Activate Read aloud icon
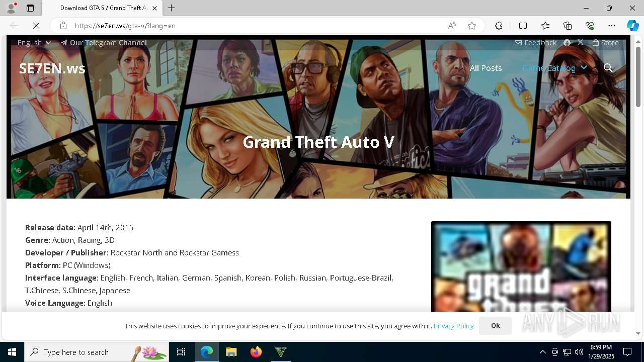The height and width of the screenshot is (362, 644). (x=452, y=26)
